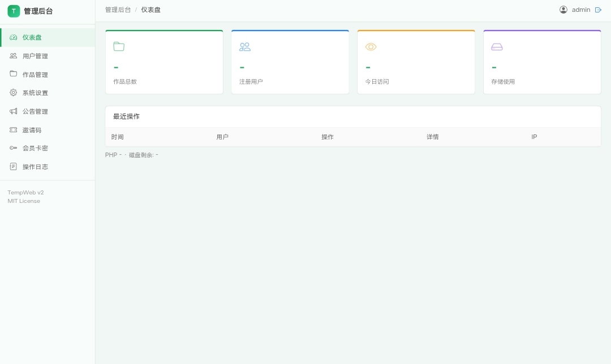Click the 操作日志 document icon
This screenshot has height=364, width=611.
coord(13,167)
